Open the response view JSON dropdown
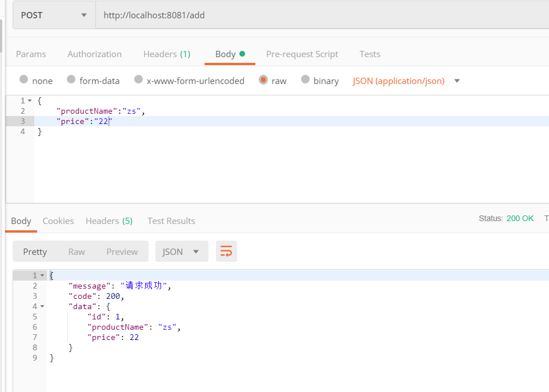The height and width of the screenshot is (392, 549). (x=182, y=251)
